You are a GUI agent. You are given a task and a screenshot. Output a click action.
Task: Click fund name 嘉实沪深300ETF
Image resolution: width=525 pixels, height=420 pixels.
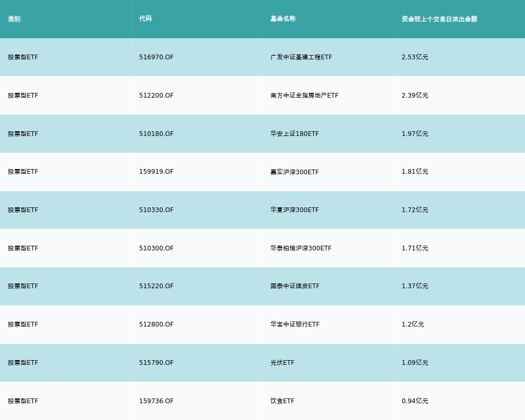(295, 172)
